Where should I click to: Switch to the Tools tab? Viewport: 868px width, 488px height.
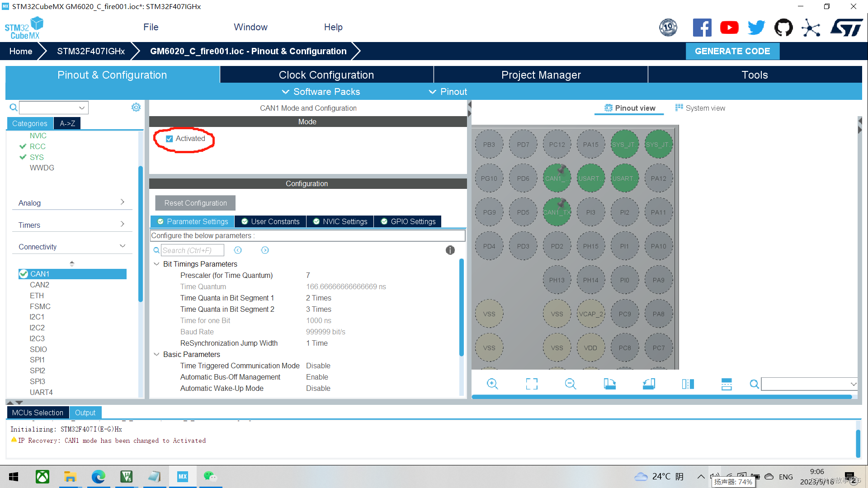[x=755, y=75]
